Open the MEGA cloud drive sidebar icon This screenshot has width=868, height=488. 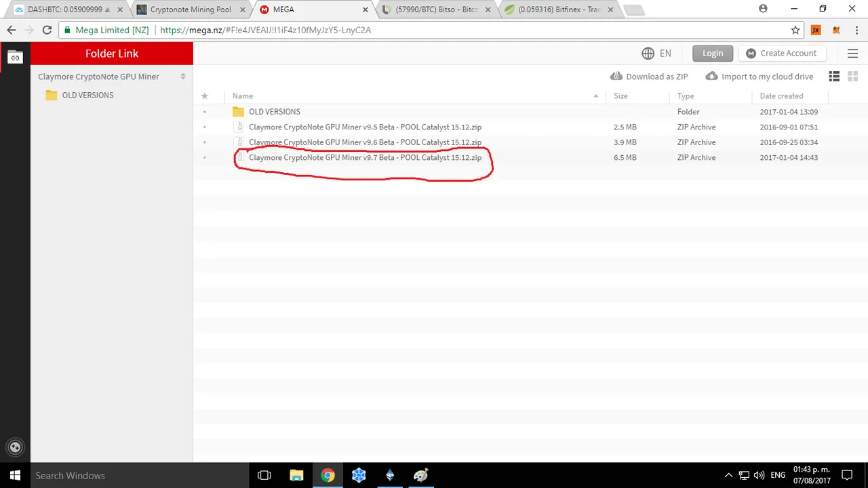(15, 58)
